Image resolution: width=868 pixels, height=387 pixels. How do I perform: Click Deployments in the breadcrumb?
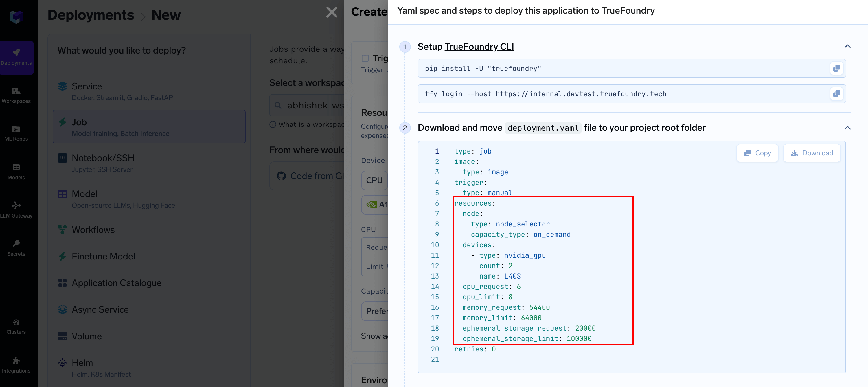tap(91, 15)
